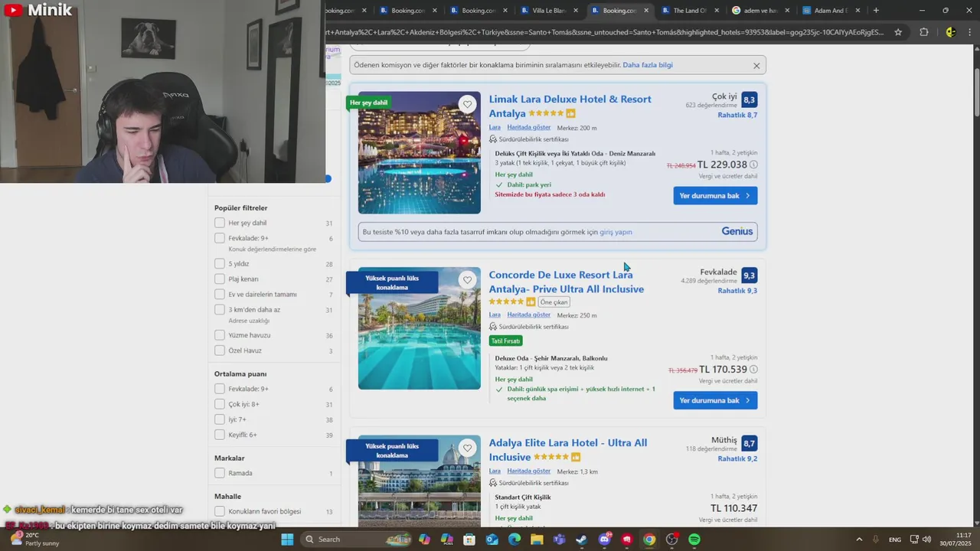Open Concorde De Luxe pool photo

(x=420, y=328)
